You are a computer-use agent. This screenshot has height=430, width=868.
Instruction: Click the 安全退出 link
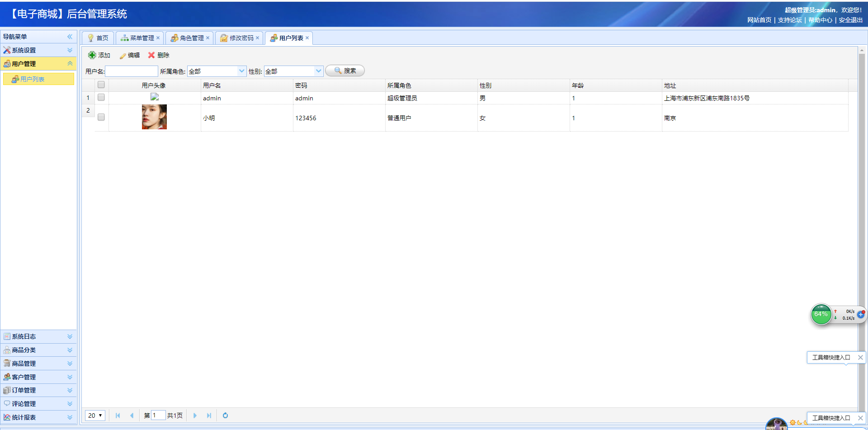coord(851,20)
